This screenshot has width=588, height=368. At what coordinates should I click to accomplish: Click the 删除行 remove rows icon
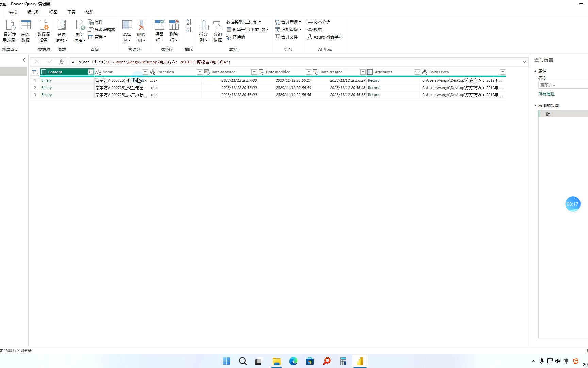(174, 31)
